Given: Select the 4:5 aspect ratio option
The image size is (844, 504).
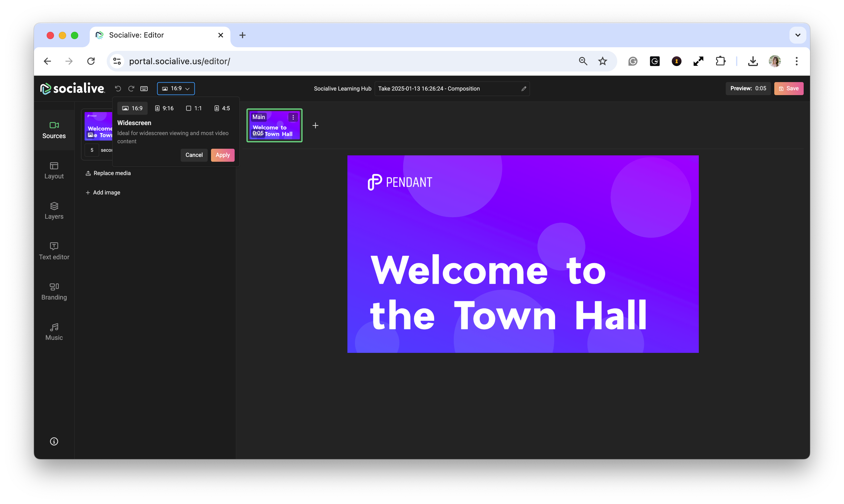Looking at the screenshot, I should pyautogui.click(x=222, y=108).
